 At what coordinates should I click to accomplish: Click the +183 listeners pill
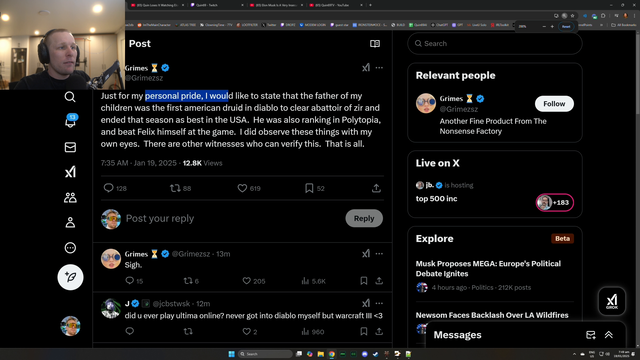click(x=555, y=202)
